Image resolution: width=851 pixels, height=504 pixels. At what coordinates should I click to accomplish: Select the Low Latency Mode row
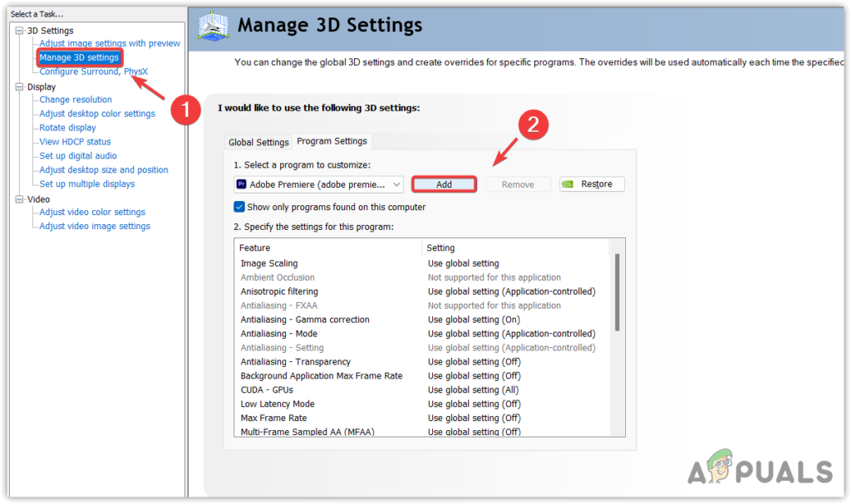(x=421, y=404)
